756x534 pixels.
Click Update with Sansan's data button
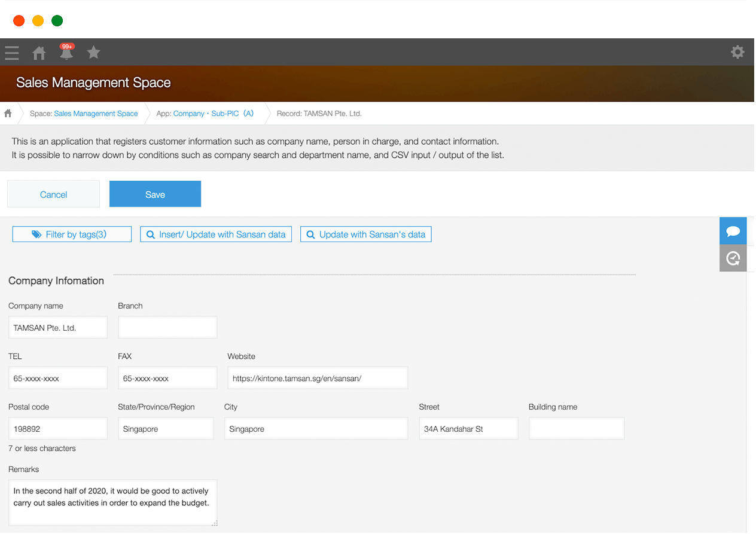tap(365, 234)
